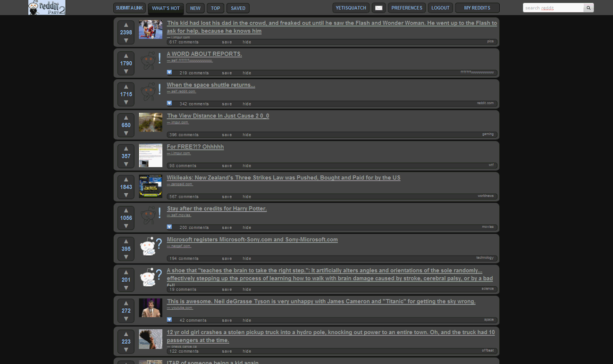
Task: Expand self text of "A WORD ABOUT REPORTS."
Action: coord(169,73)
